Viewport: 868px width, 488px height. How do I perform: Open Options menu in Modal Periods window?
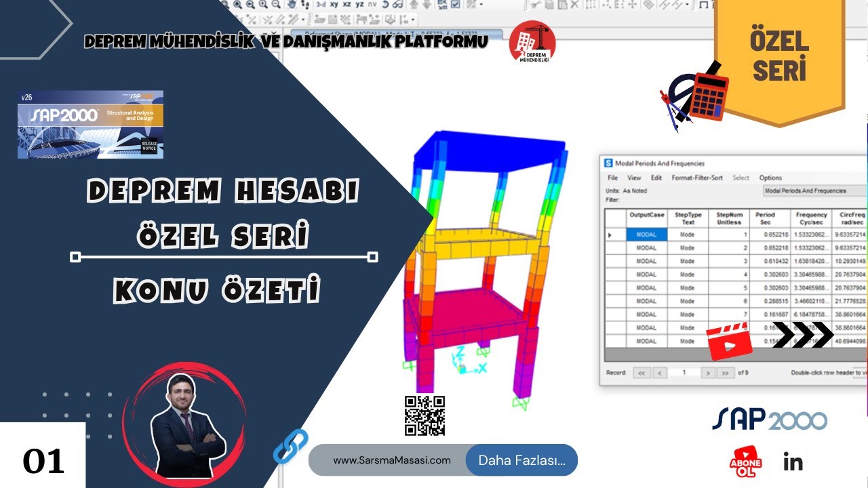tap(770, 178)
